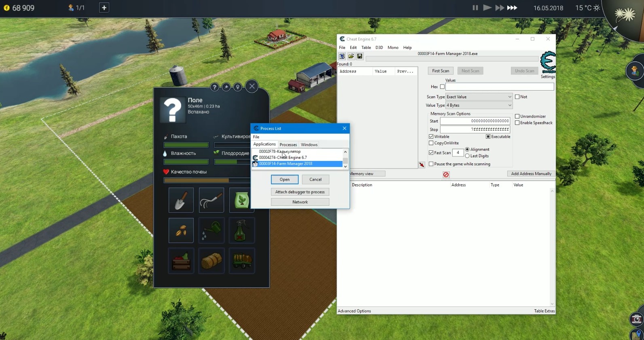Check Enable Speedhack
The image size is (644, 340).
pos(517,123)
